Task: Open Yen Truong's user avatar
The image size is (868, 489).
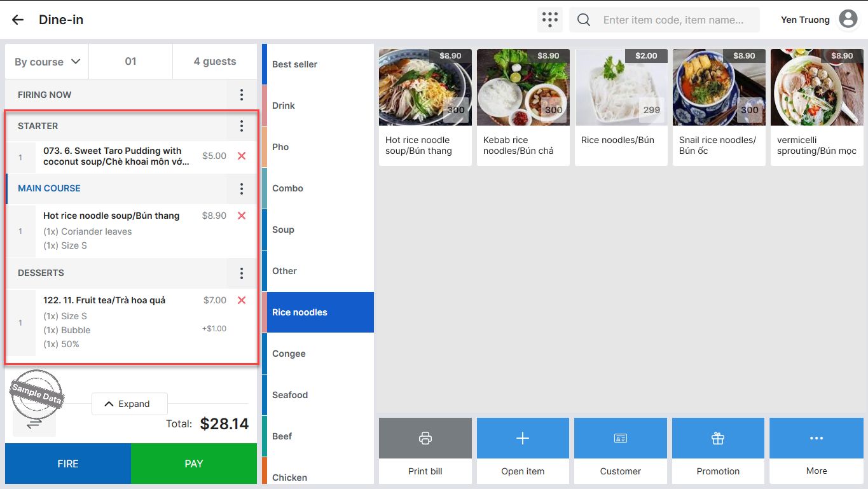Action: click(848, 20)
